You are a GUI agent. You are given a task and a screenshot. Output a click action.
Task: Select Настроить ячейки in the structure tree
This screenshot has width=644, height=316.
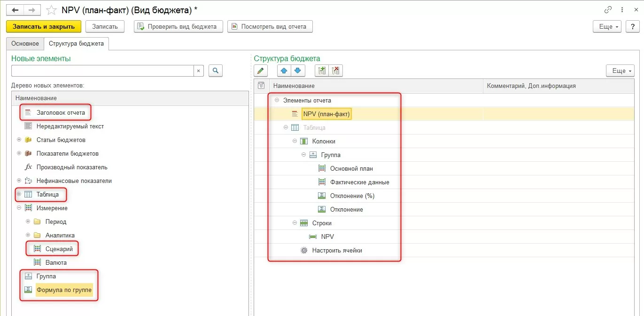tap(337, 250)
